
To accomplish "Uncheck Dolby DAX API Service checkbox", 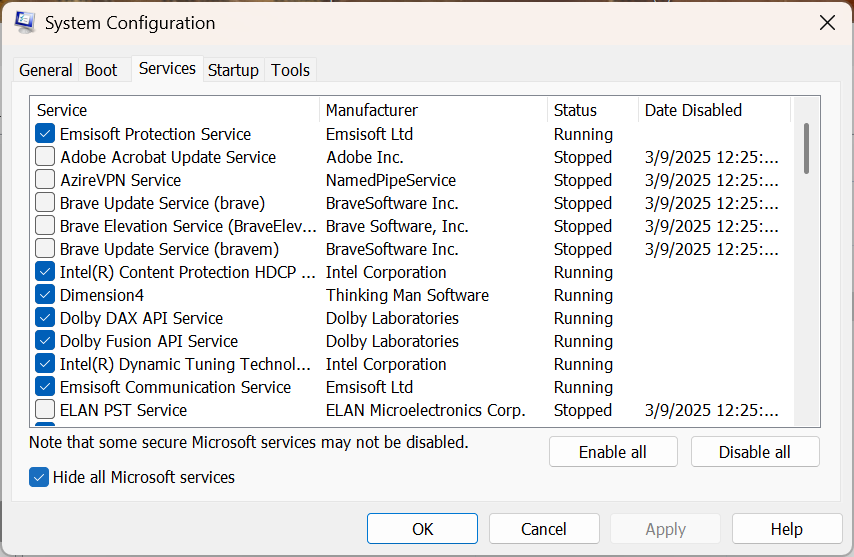I will click(x=45, y=317).
